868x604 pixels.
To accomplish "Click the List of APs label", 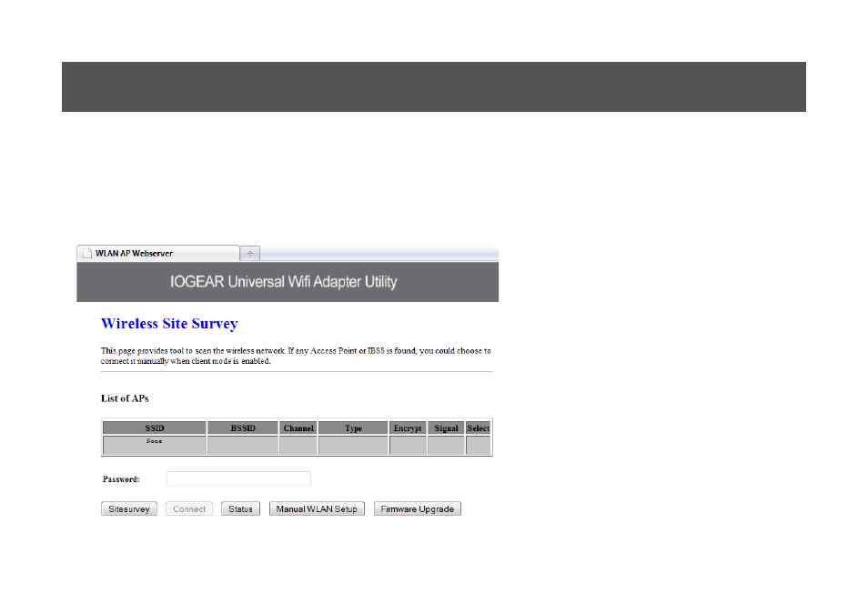I will tap(125, 398).
